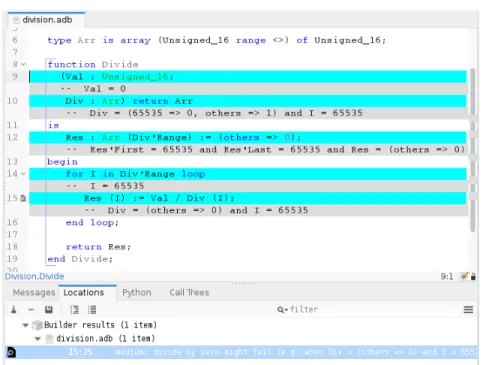Viewport: 483px width, 365px height.
Task: Fold the for loop at line 14
Action: 23,174
